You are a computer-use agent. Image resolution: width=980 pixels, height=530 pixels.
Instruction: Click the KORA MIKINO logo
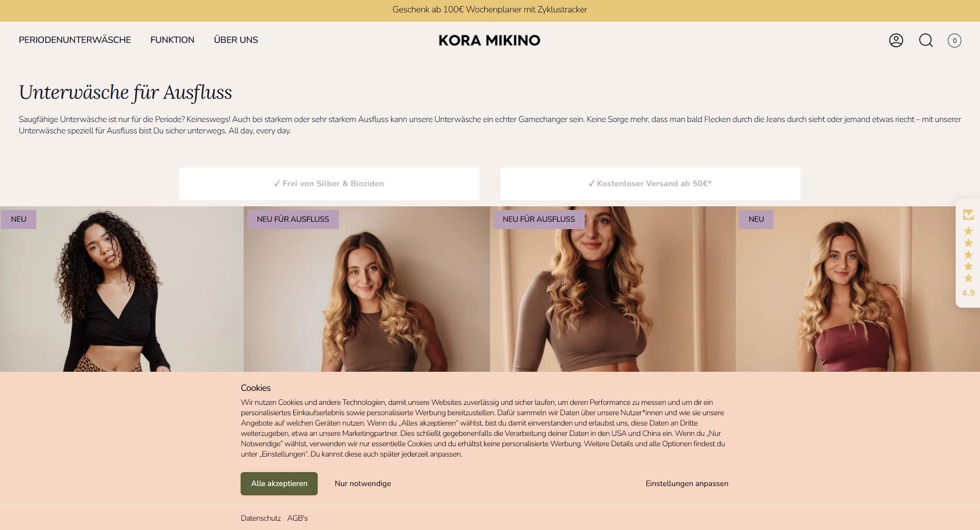(x=489, y=40)
